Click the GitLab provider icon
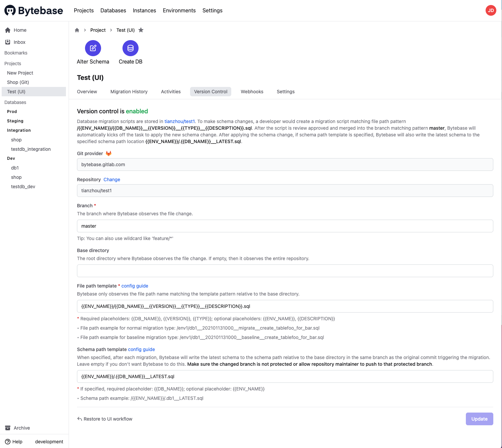 108,153
